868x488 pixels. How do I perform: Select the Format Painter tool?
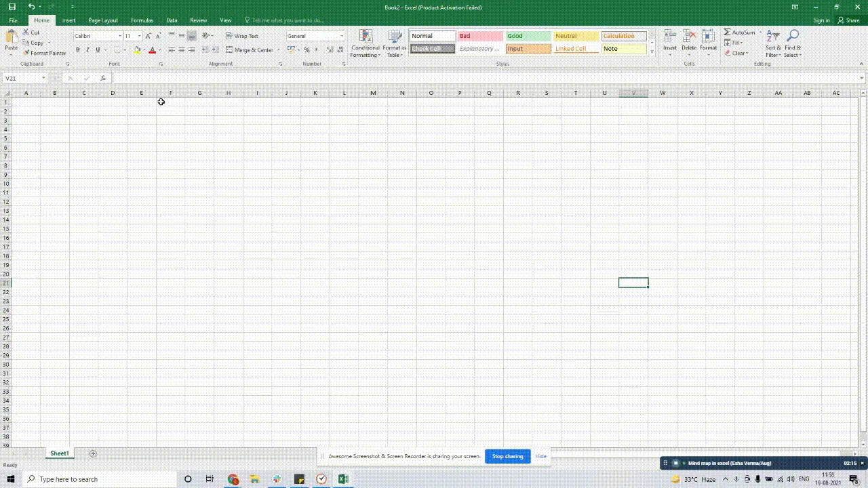[x=45, y=53]
